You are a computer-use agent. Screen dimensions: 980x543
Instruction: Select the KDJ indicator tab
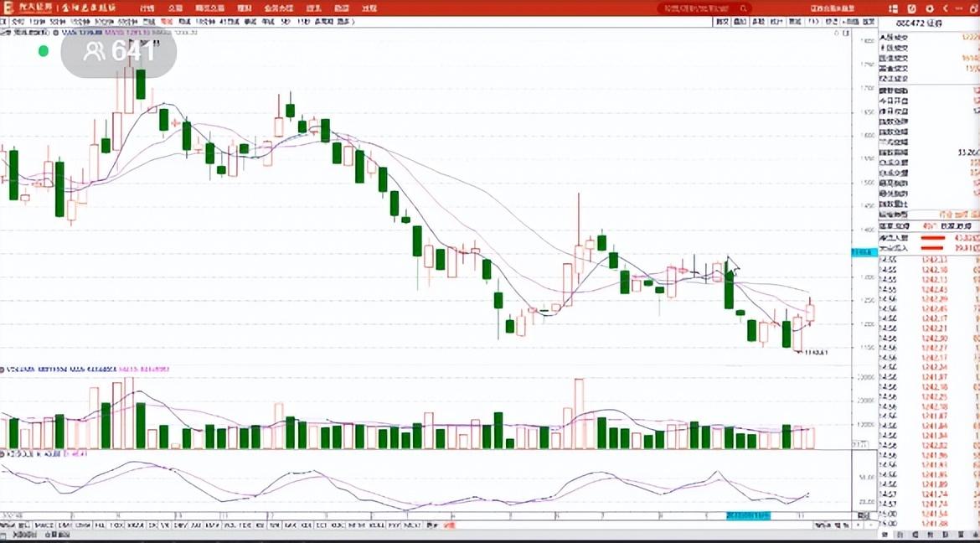pos(307,525)
